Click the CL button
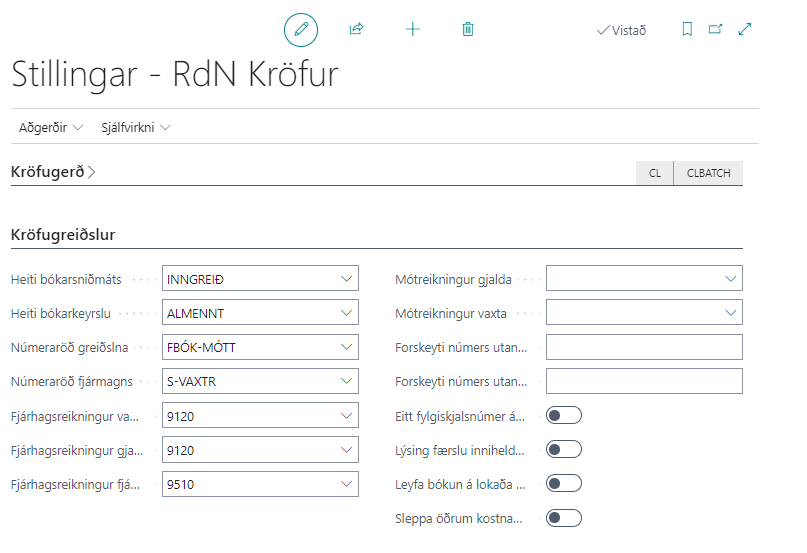Screen dimensions: 807x553 click(655, 173)
